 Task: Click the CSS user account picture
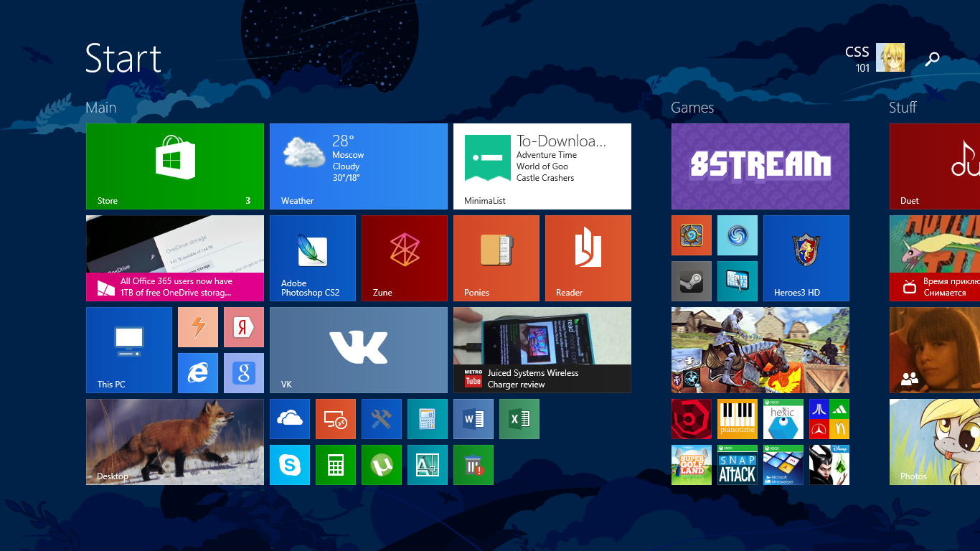tap(890, 57)
